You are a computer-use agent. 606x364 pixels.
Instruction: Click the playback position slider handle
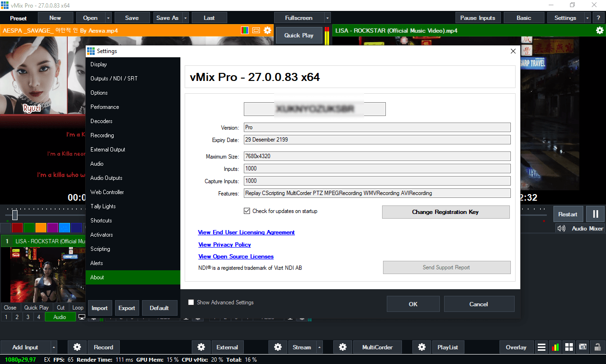pyautogui.click(x=15, y=215)
